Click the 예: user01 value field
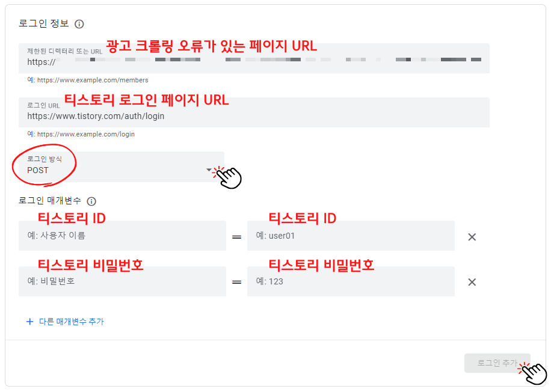The image size is (551, 392). (351, 236)
